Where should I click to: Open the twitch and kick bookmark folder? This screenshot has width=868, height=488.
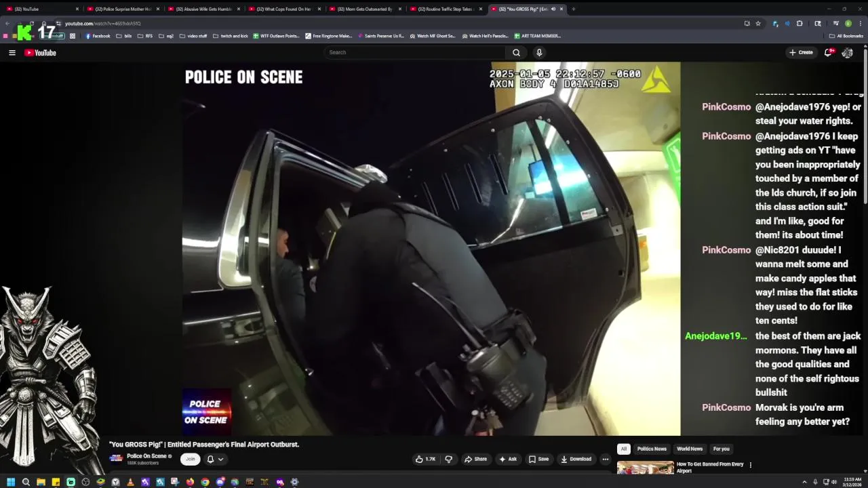click(x=231, y=36)
